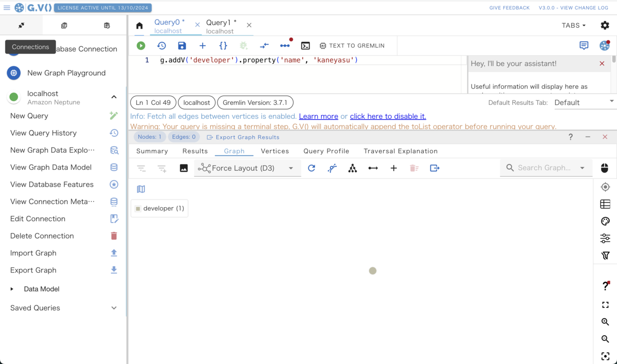
Task: Expand the Data Model tree
Action: (x=12, y=289)
